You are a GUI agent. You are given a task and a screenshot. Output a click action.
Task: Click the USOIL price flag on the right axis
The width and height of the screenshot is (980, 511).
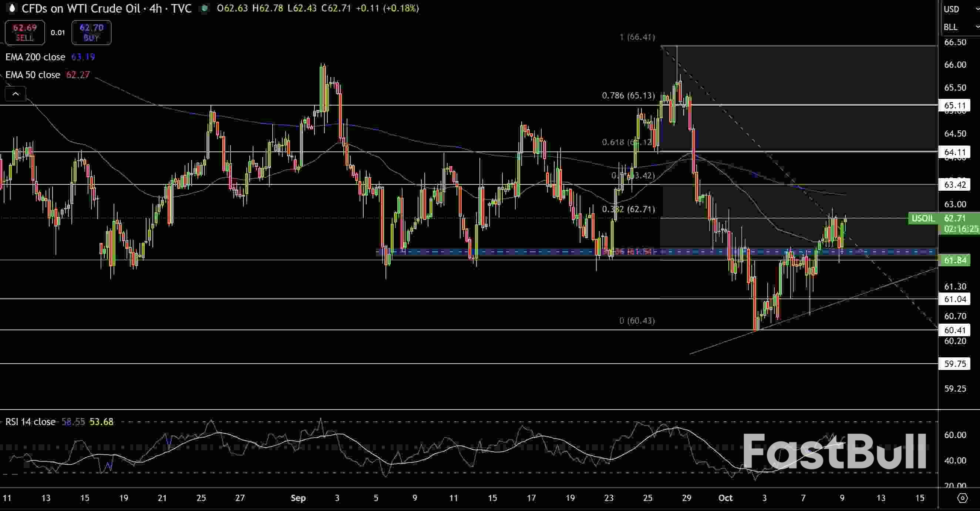click(923, 218)
